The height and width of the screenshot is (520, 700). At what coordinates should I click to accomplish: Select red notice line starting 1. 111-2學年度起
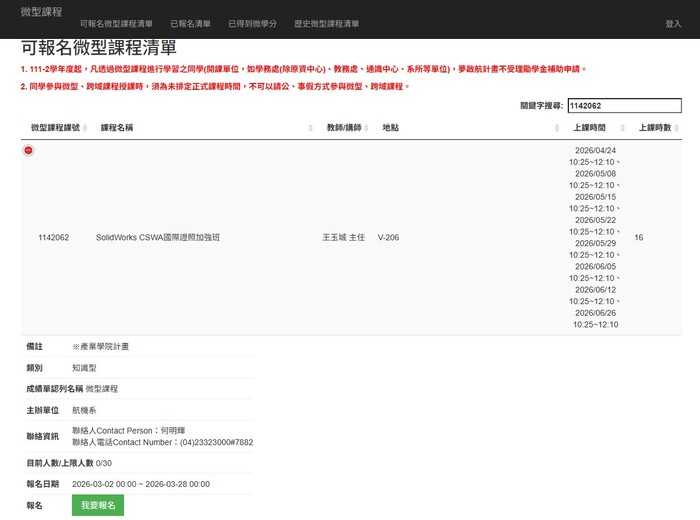[303, 69]
